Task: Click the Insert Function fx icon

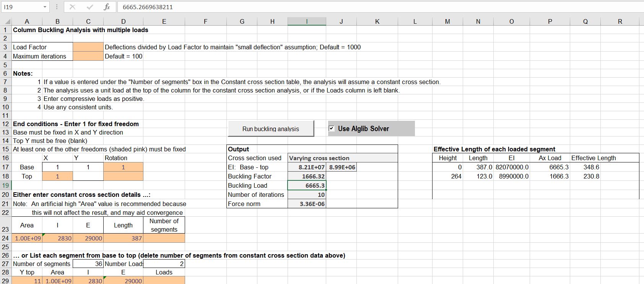Action: click(x=107, y=7)
